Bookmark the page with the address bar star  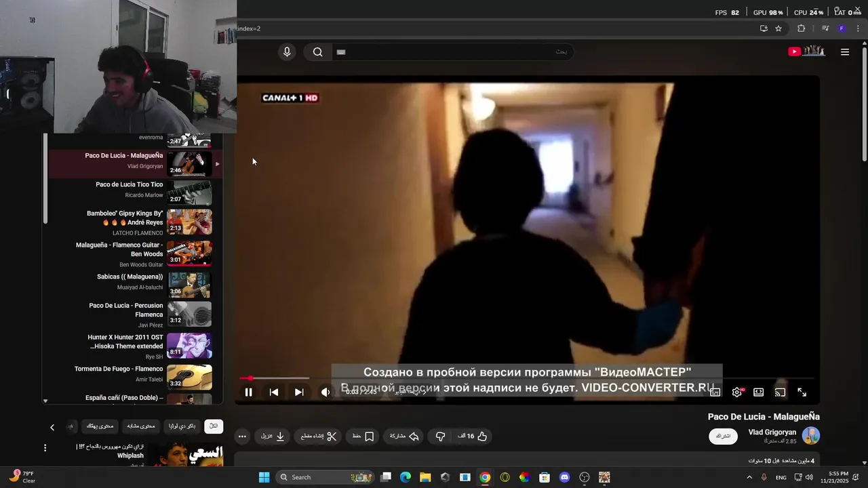[x=778, y=28]
